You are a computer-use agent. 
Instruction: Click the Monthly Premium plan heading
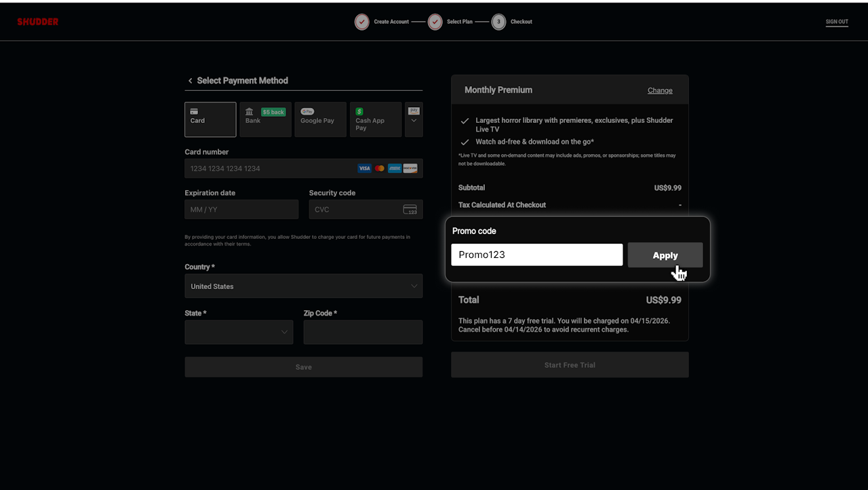pyautogui.click(x=498, y=90)
